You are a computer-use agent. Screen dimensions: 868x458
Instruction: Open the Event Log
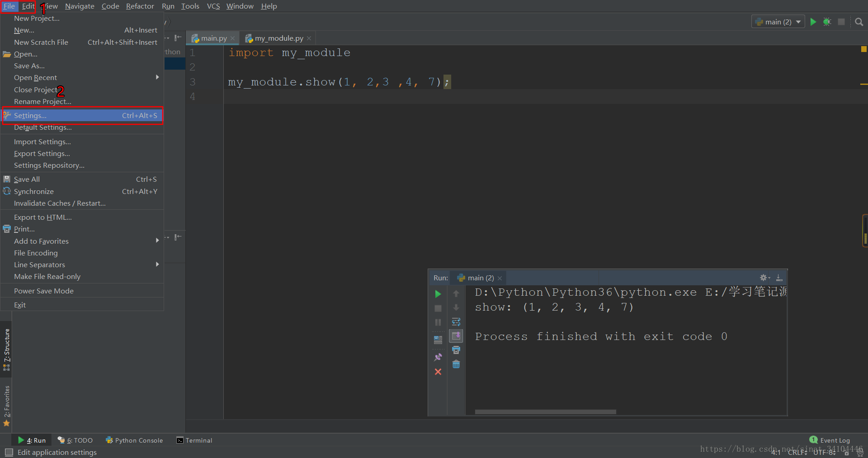click(x=830, y=440)
